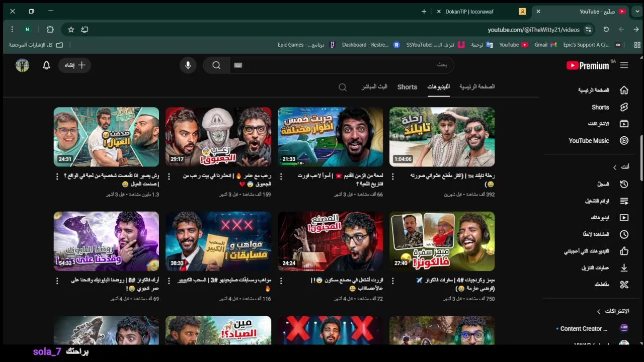Open the Gmail bookmark
The height and width of the screenshot is (362, 644).
(x=545, y=45)
